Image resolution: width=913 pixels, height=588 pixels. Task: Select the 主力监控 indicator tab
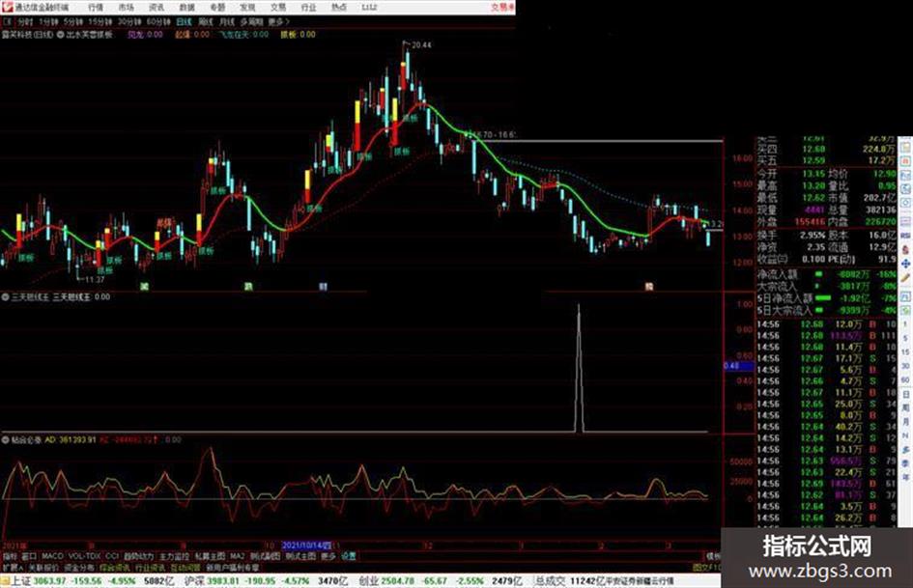pyautogui.click(x=174, y=556)
